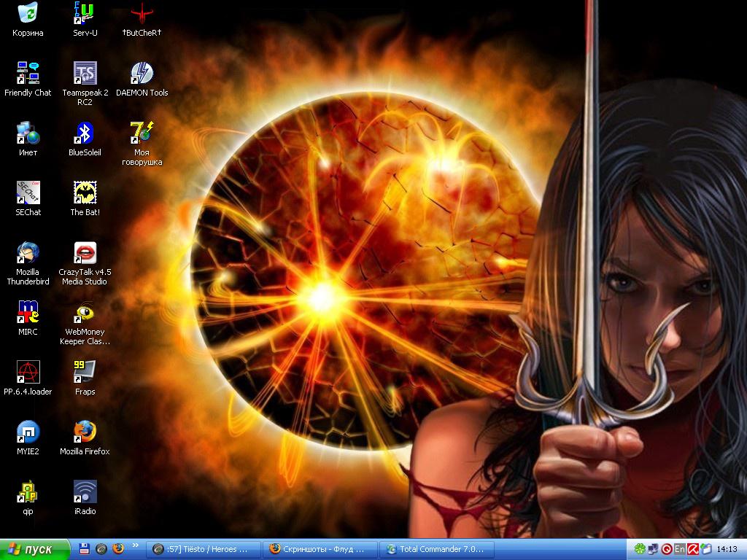This screenshot has height=560, width=747.
Task: Switch to Скриншоты - Флуд Firefox window
Action: 321,549
